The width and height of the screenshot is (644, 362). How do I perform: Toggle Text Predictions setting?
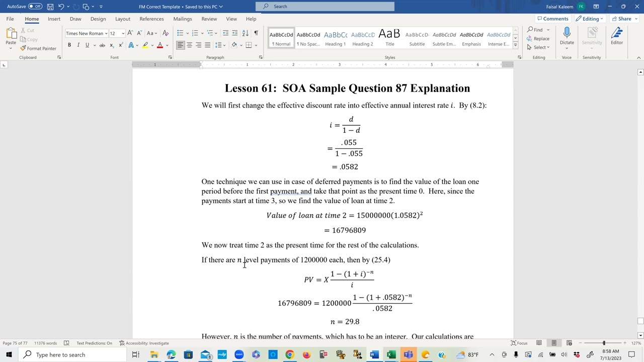[x=94, y=343]
